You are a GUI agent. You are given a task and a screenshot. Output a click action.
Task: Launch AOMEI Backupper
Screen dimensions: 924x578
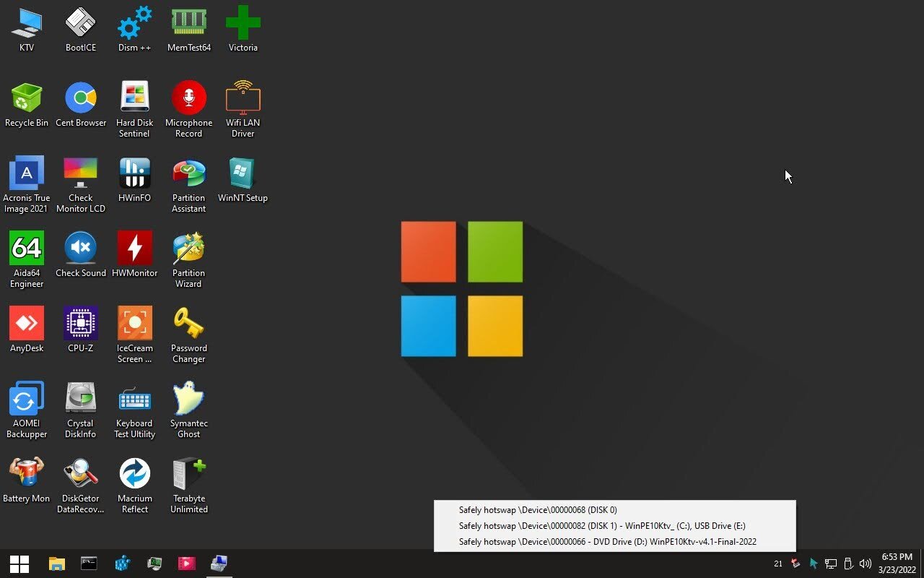(x=27, y=410)
